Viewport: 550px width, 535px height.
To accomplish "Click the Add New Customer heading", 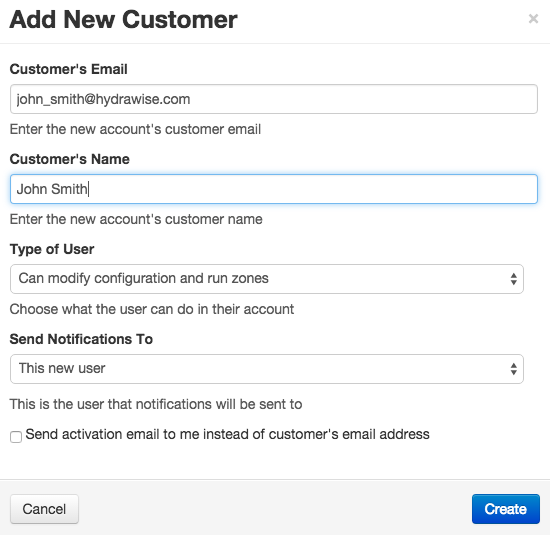I will point(123,19).
